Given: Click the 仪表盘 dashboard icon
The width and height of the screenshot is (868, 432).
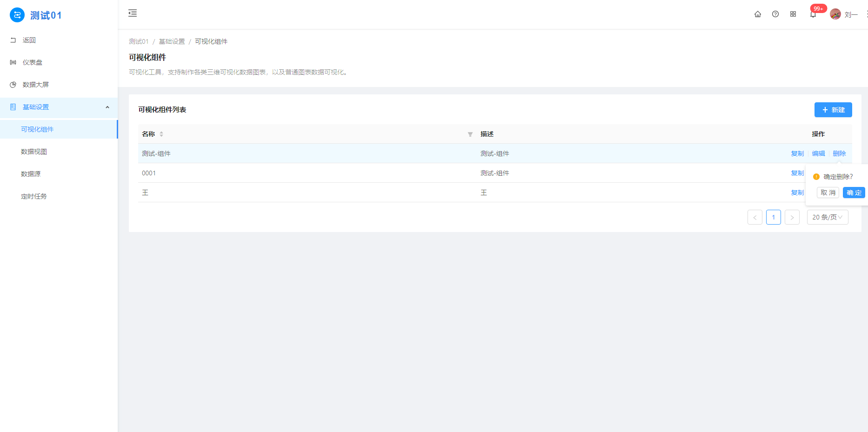Looking at the screenshot, I should click(x=13, y=63).
